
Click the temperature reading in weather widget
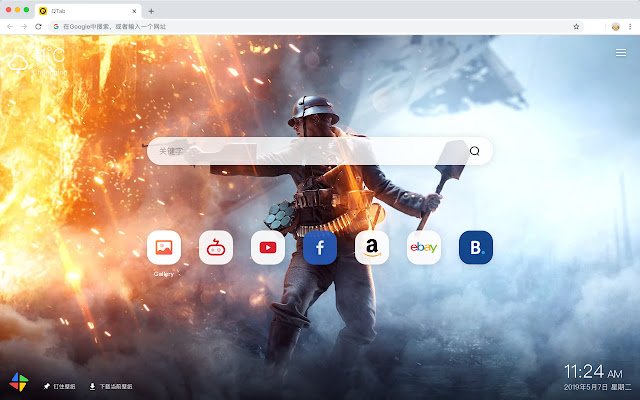50,55
